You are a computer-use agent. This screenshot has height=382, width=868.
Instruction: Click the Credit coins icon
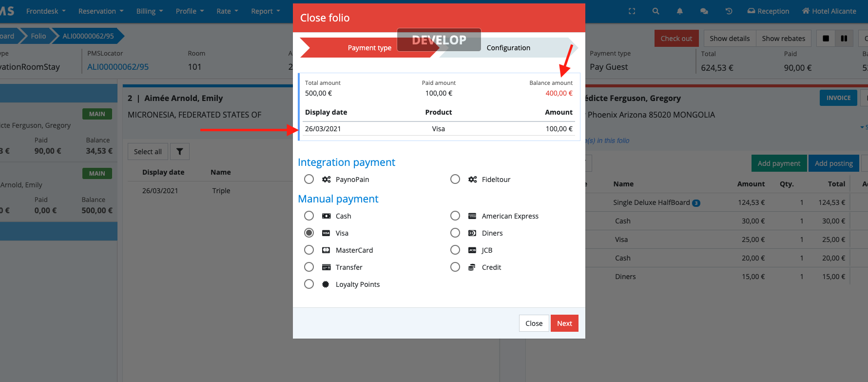click(x=472, y=267)
